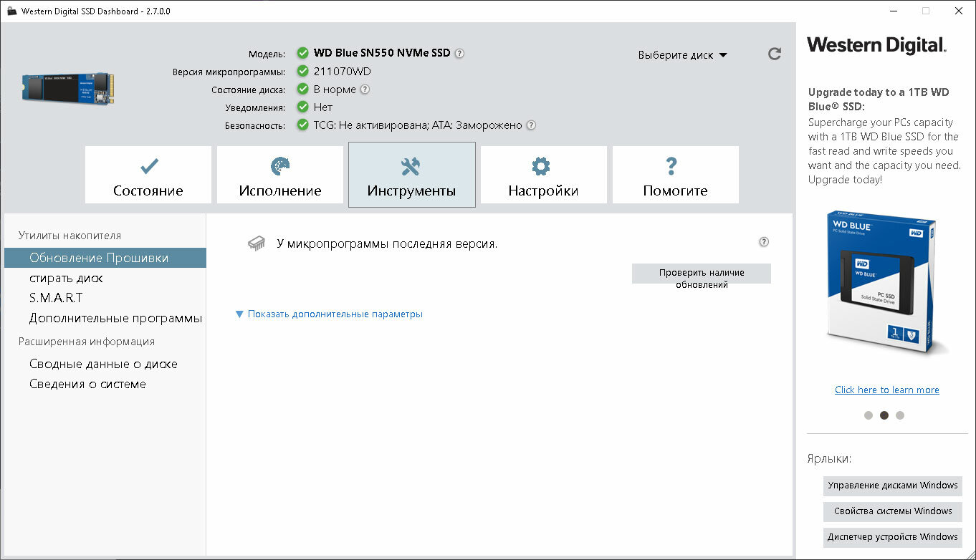Click green check beside Версия микропрограммы
976x560 pixels.
(303, 72)
